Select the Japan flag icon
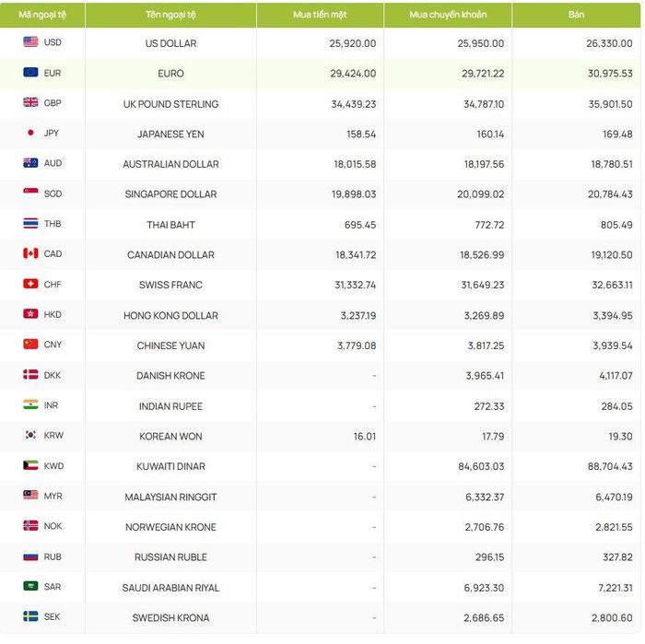Viewport: 645px width, 644px height. coord(30,133)
